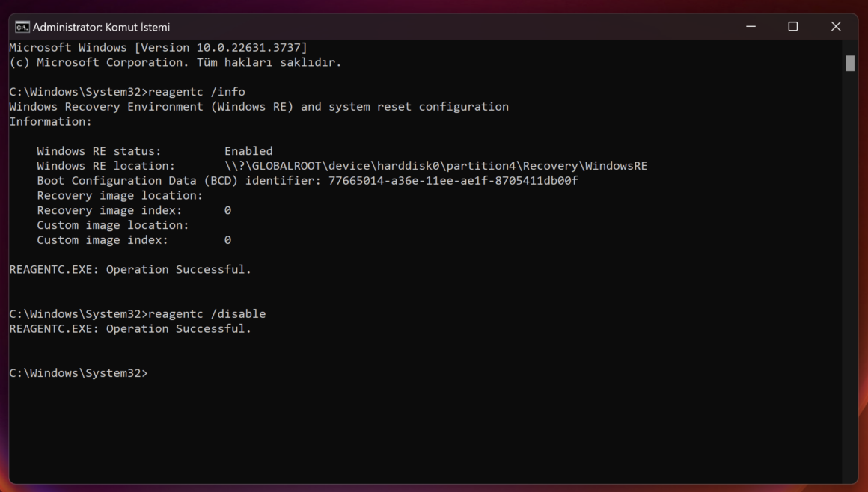This screenshot has width=868, height=492.
Task: Click the empty prompt on the last line
Action: click(x=79, y=373)
